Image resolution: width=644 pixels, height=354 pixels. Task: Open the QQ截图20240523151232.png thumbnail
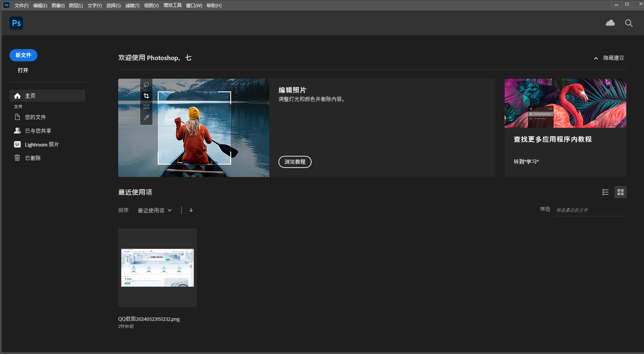click(158, 268)
